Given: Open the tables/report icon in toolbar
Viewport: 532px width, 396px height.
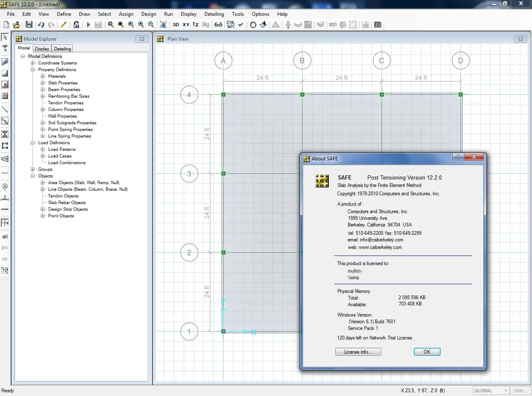Looking at the screenshot, I should [378, 25].
